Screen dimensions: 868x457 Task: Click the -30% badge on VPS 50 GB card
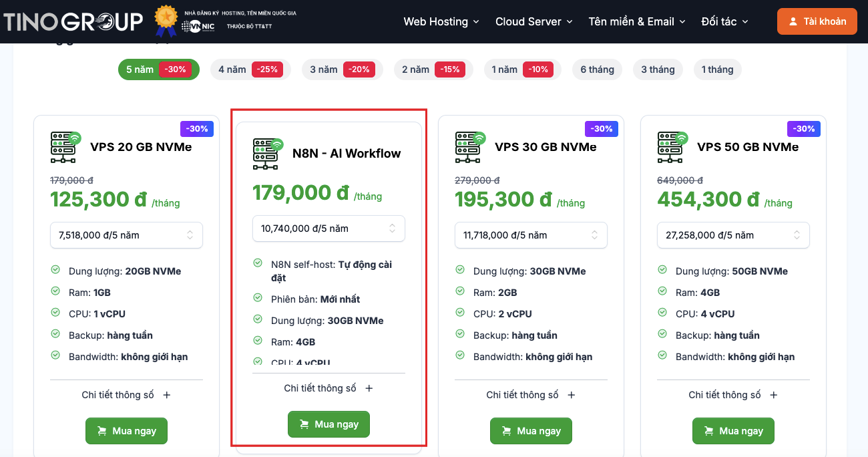(804, 129)
